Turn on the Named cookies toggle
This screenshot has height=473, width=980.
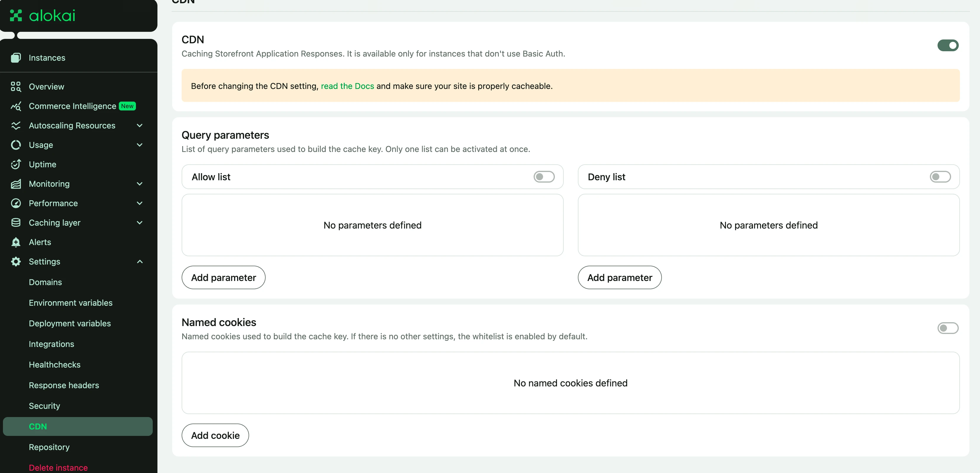[948, 328]
